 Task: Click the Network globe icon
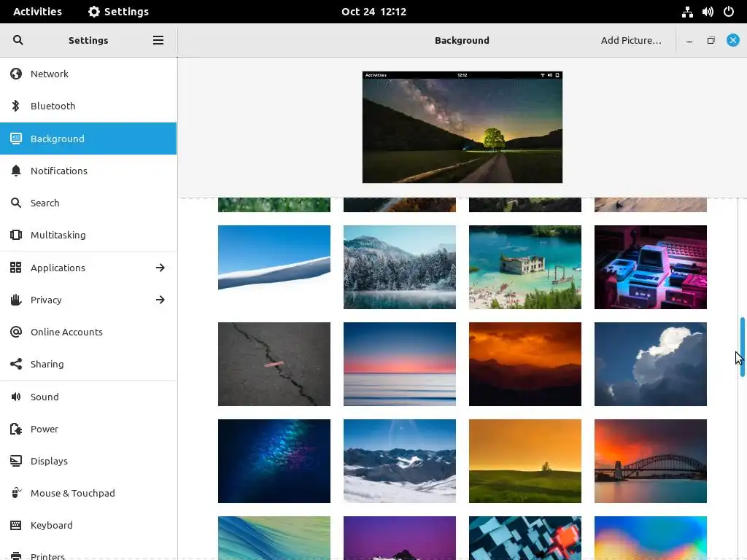(x=16, y=74)
